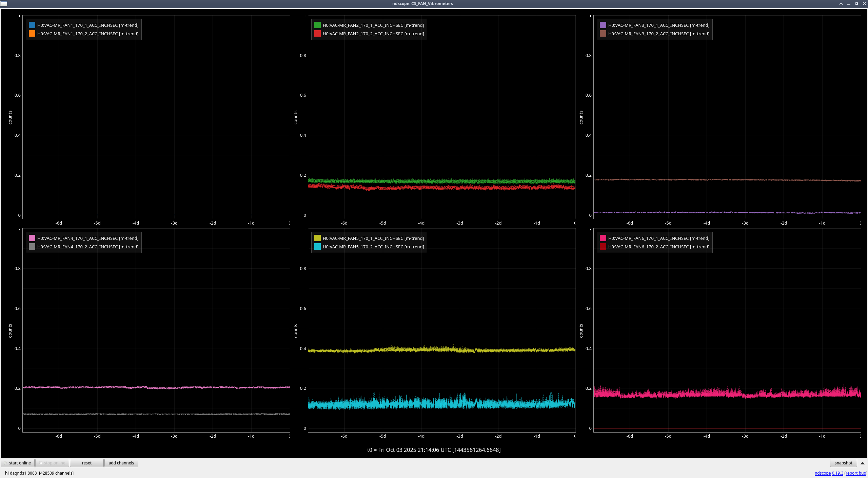Toggle visibility of FAN3_170_2 brown trace label
This screenshot has width=868, height=478.
pos(658,34)
